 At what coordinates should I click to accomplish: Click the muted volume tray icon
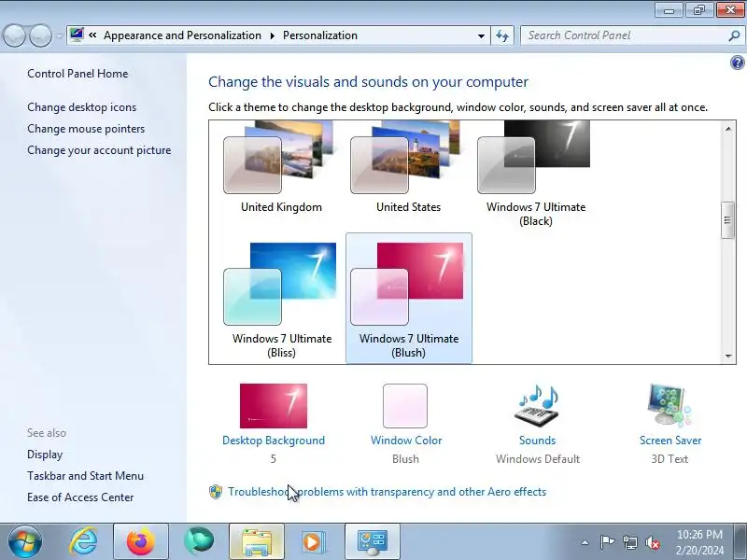[x=653, y=542]
